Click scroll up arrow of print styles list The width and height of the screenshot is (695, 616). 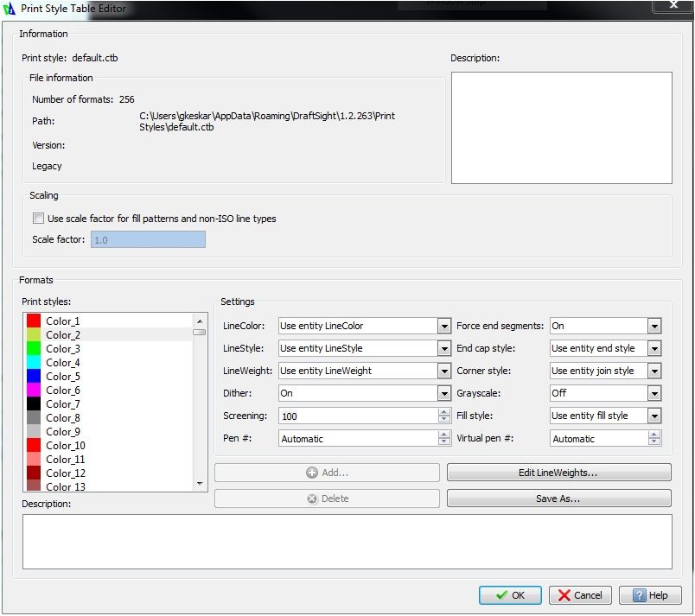click(x=200, y=321)
